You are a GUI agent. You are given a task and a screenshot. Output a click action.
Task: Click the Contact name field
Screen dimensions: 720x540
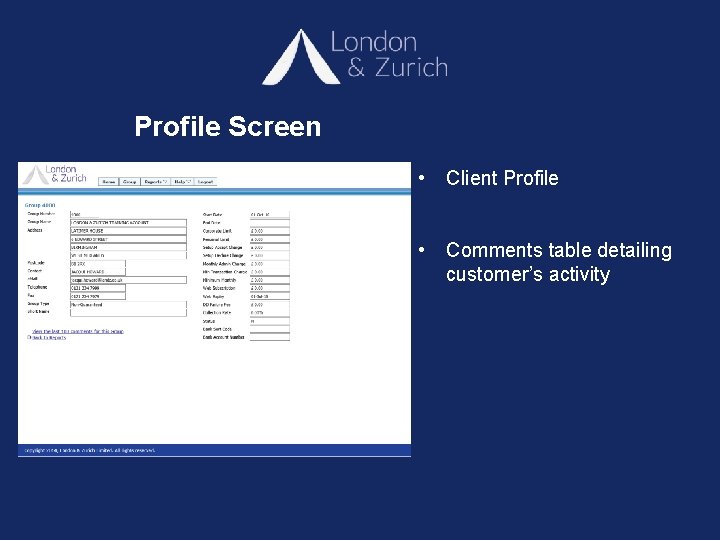pos(97,272)
